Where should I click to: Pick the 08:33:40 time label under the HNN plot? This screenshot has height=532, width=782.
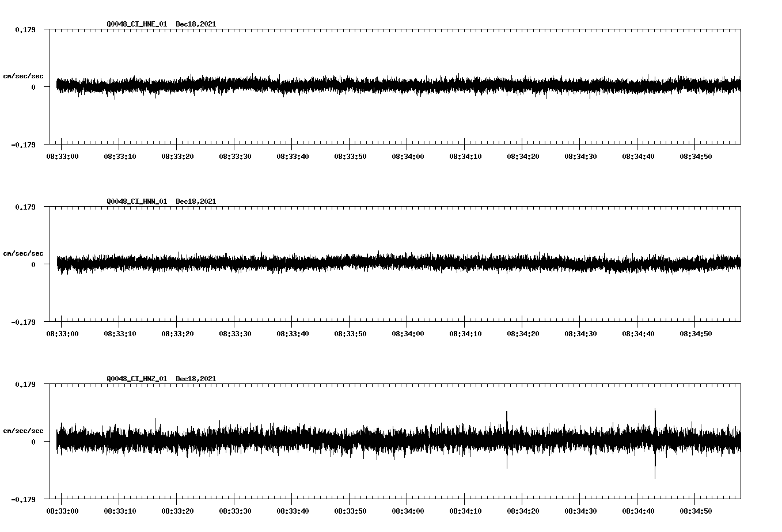(293, 333)
